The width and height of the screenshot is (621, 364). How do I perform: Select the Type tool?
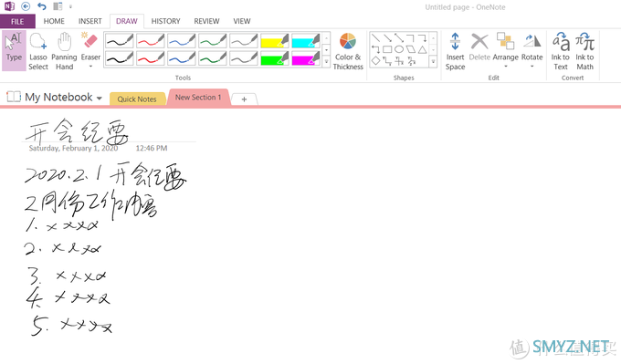(x=14, y=51)
